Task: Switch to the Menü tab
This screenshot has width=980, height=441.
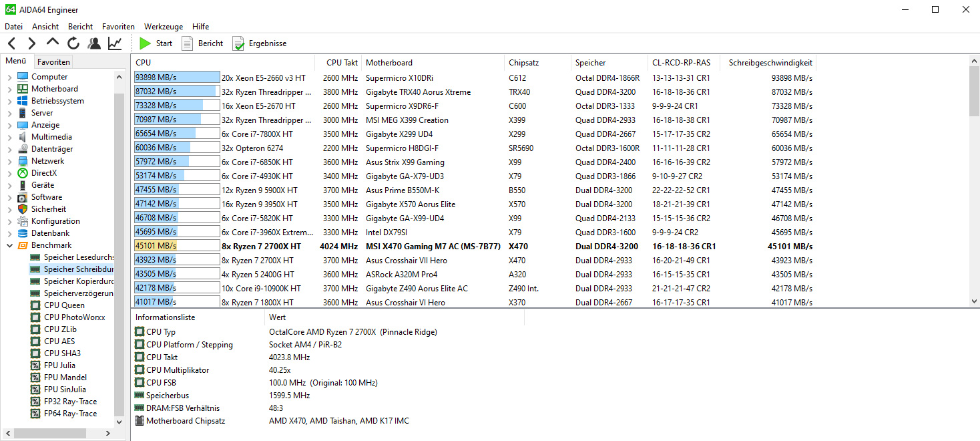Action: (16, 61)
